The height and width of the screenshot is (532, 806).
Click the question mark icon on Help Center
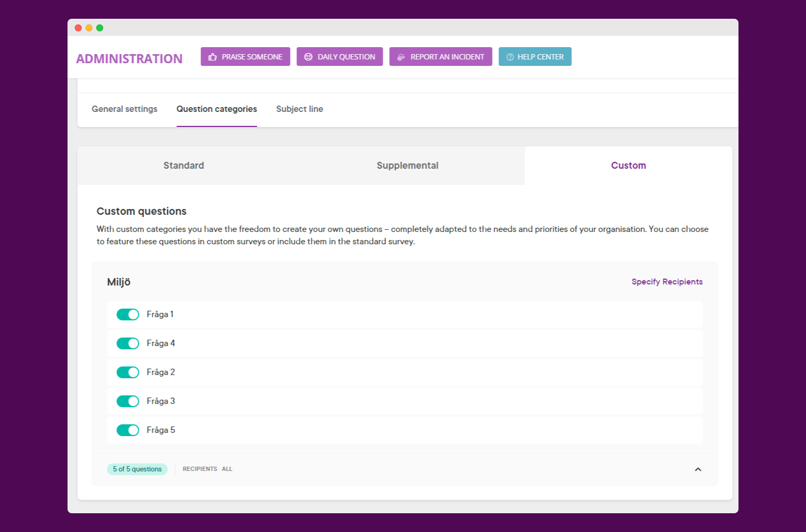pos(510,57)
